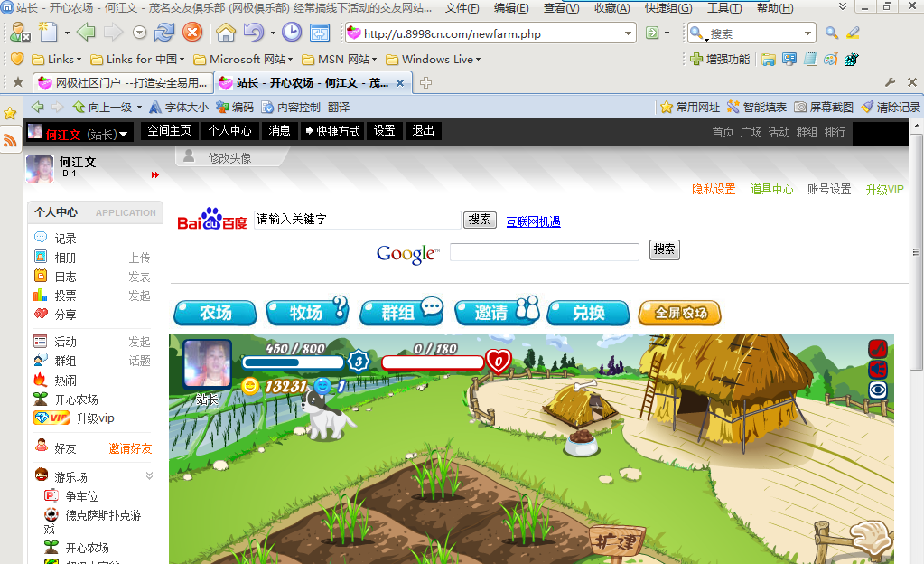
Task: Stop loading with the red X icon
Action: pos(192,33)
